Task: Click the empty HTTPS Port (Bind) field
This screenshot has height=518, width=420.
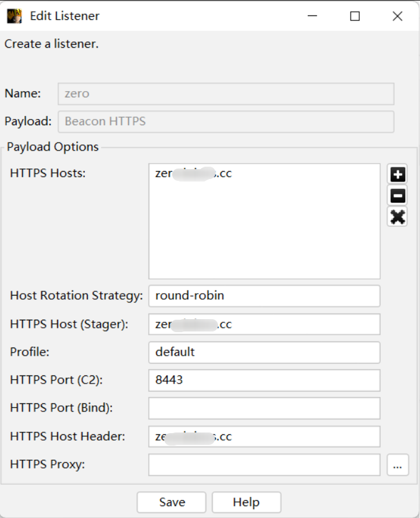Action: (x=264, y=408)
